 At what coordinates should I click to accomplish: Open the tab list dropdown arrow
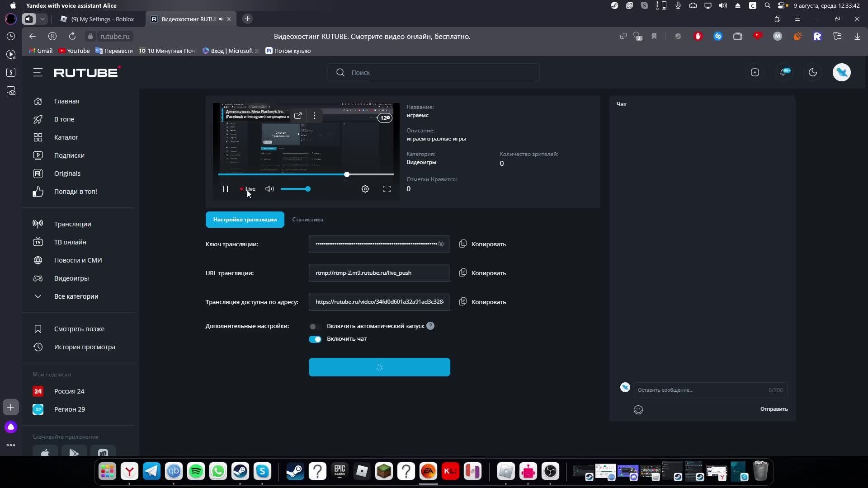point(42,19)
